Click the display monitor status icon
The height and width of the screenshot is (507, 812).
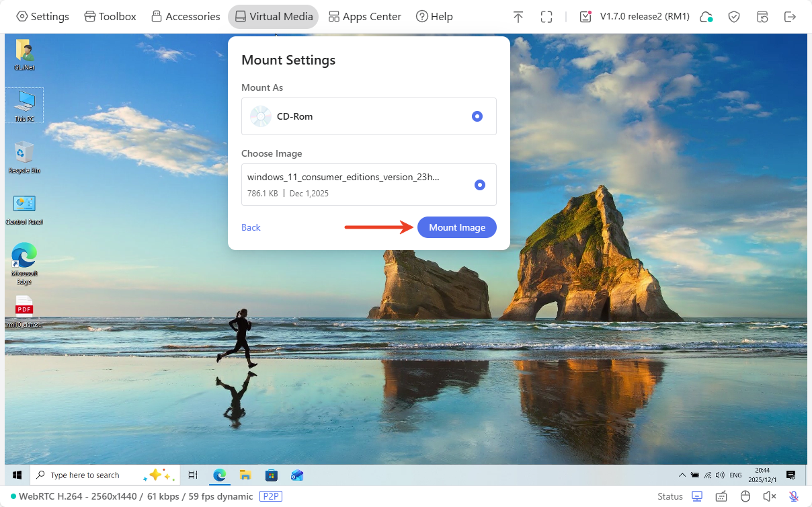[697, 496]
